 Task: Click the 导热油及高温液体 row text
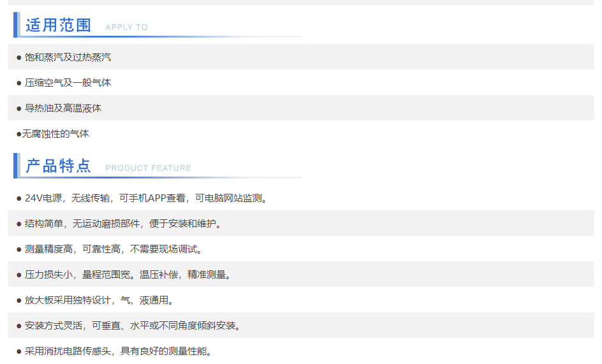(x=63, y=108)
